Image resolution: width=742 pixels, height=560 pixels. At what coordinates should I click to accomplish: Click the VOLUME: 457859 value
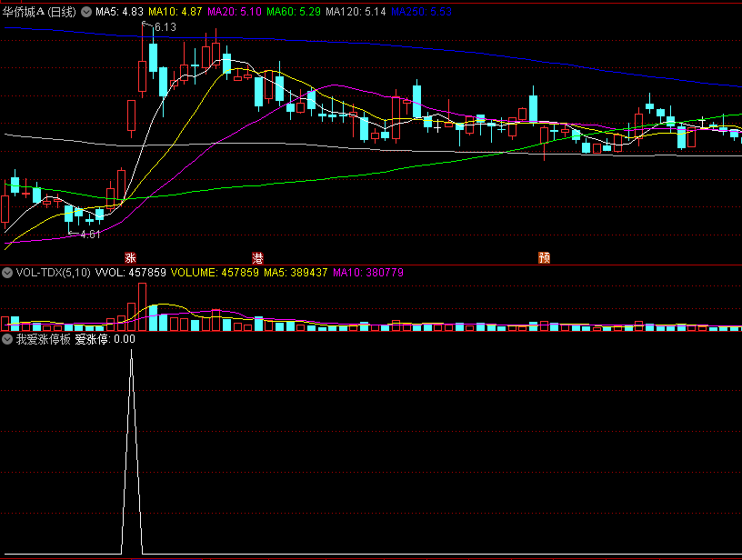(215, 273)
